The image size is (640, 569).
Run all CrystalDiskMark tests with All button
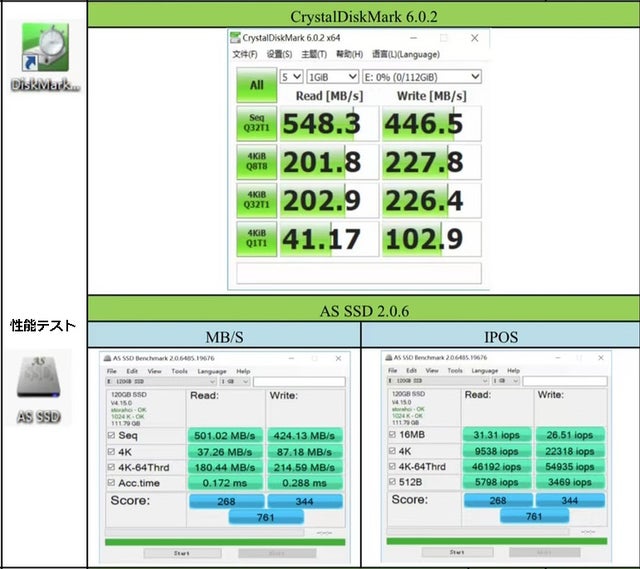click(x=256, y=85)
